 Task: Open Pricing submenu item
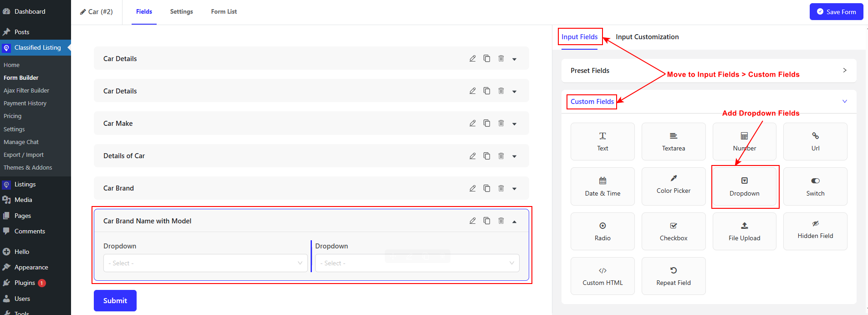click(13, 116)
